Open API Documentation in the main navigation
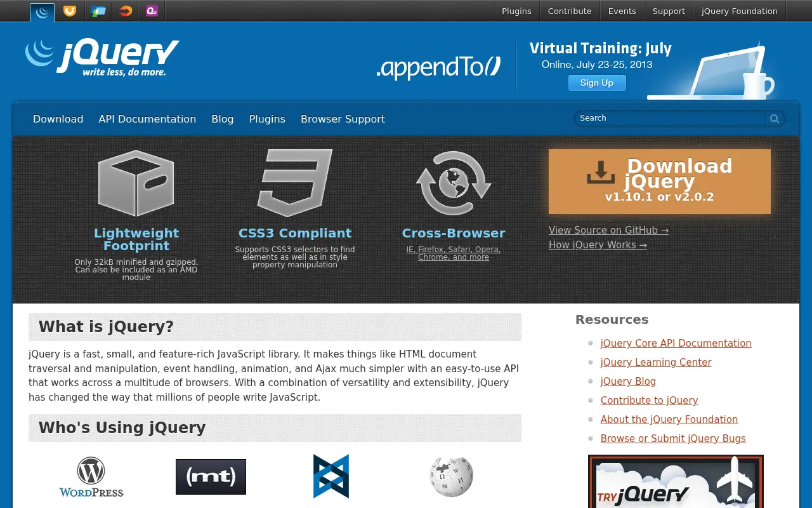812x508 pixels. tap(147, 119)
